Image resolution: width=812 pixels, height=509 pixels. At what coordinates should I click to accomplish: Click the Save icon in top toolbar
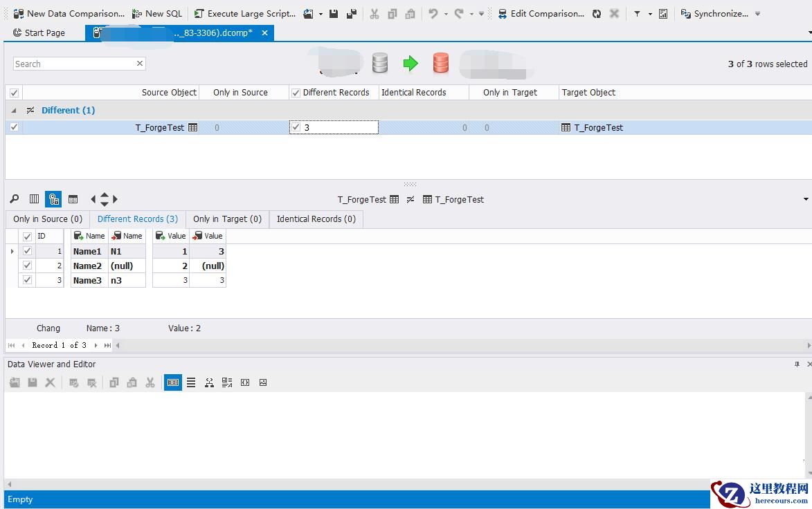(334, 13)
